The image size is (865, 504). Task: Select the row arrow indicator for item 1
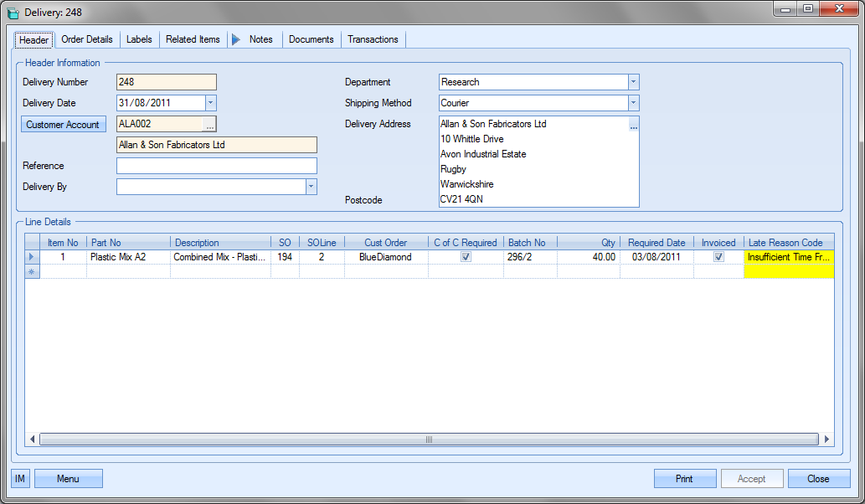[x=33, y=258]
